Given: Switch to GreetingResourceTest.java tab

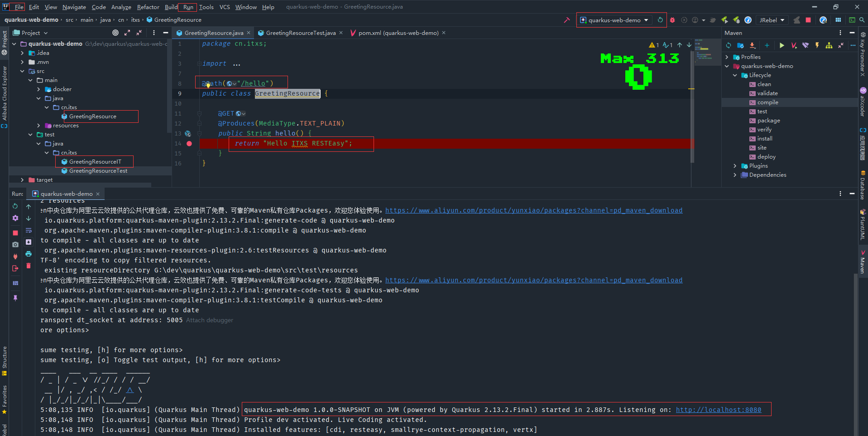Looking at the screenshot, I should point(301,33).
